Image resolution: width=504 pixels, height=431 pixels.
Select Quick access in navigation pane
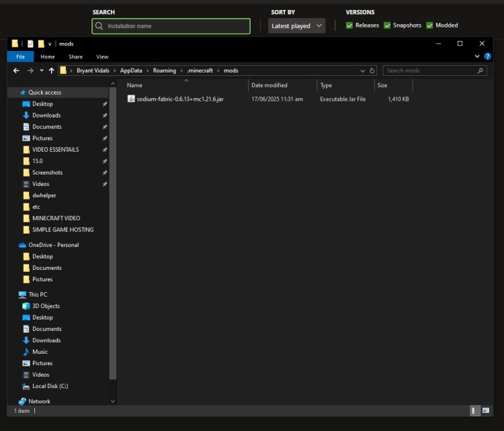tap(44, 93)
